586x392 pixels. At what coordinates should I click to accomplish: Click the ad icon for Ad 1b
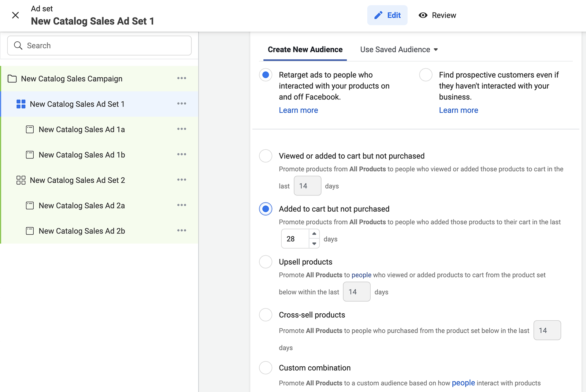pyautogui.click(x=30, y=155)
